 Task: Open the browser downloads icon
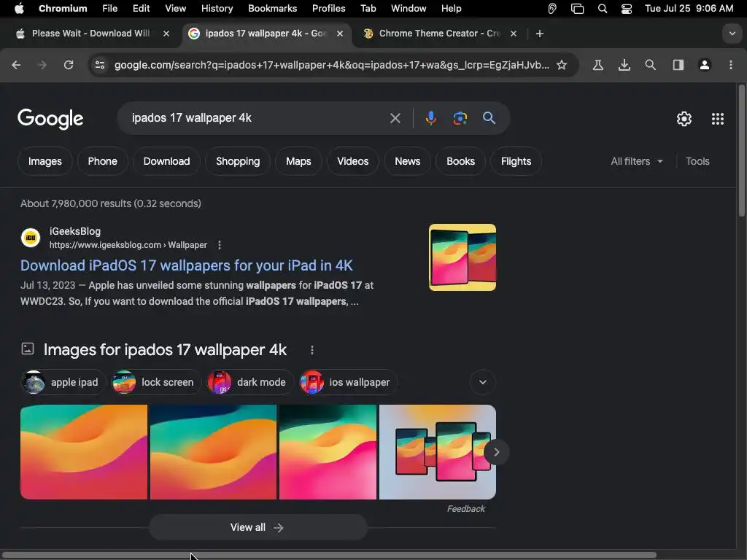624,65
